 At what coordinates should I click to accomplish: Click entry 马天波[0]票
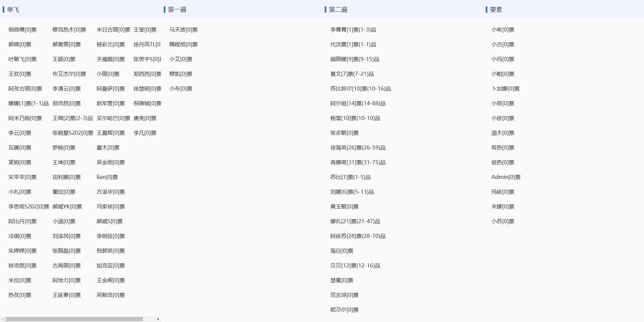[183, 30]
